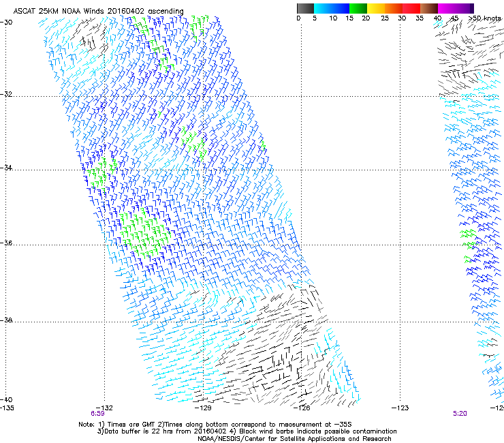Click the note line 'Data buffer is 22 hrs'
The height and width of the screenshot is (443, 504).
[247, 431]
